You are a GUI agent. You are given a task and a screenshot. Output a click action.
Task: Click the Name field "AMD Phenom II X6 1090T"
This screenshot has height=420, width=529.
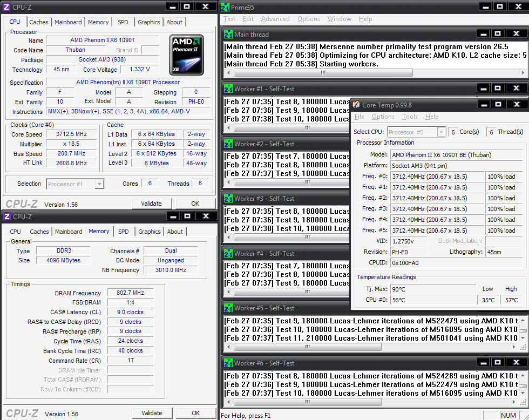[103, 40]
